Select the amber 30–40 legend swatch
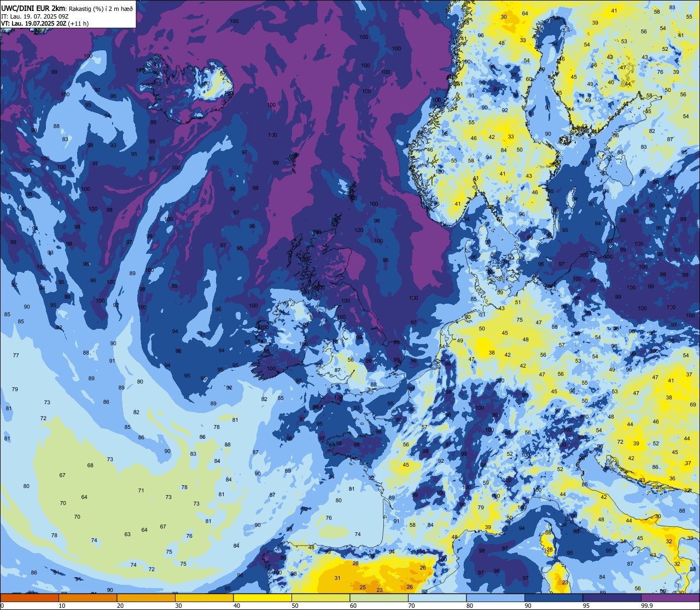 coord(204,597)
